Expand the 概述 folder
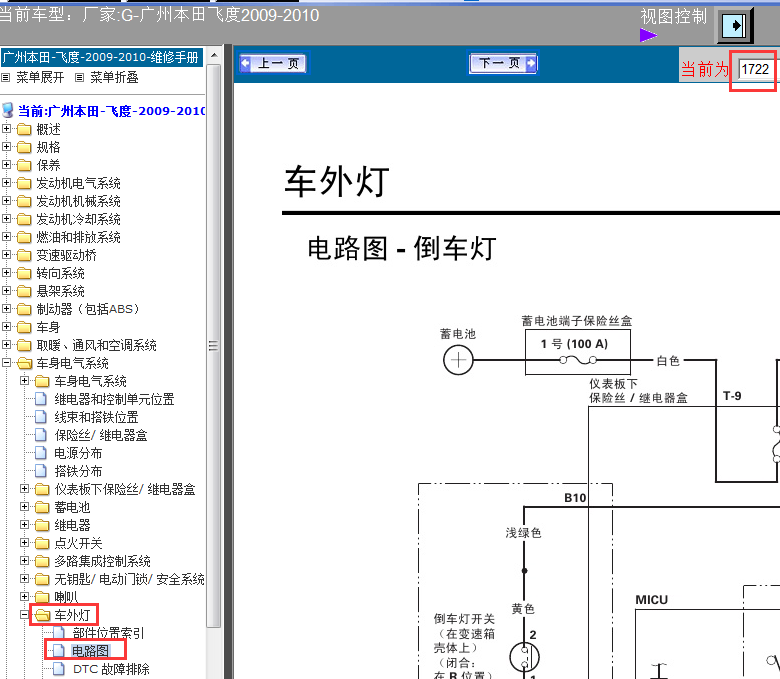 pyautogui.click(x=6, y=129)
